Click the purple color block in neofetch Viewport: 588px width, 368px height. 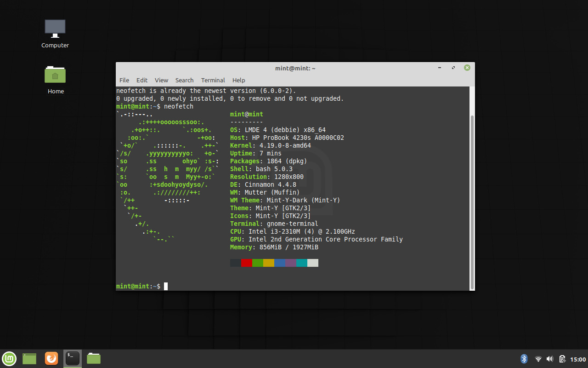pyautogui.click(x=291, y=263)
